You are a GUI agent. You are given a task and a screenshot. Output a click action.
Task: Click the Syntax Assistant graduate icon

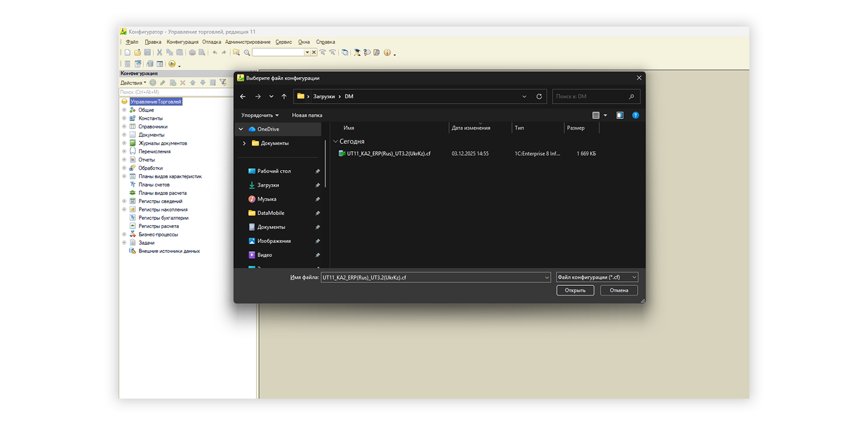pyautogui.click(x=357, y=53)
